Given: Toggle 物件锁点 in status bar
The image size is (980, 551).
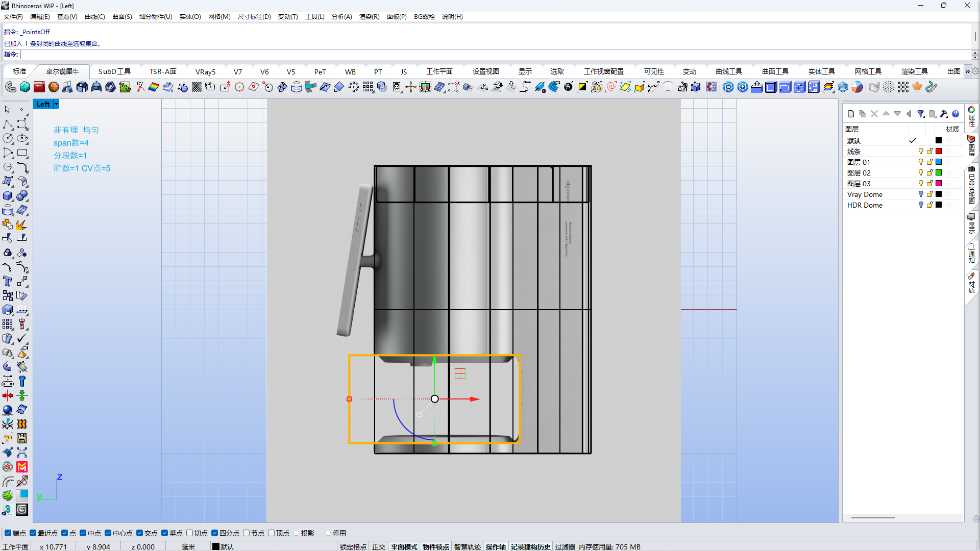Looking at the screenshot, I should [x=435, y=546].
